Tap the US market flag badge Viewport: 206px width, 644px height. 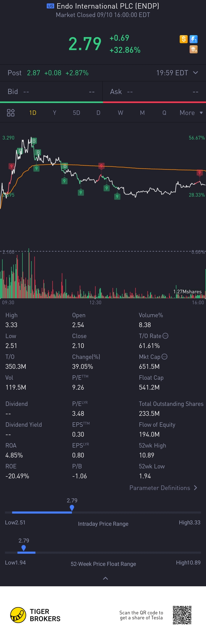(x=50, y=6)
